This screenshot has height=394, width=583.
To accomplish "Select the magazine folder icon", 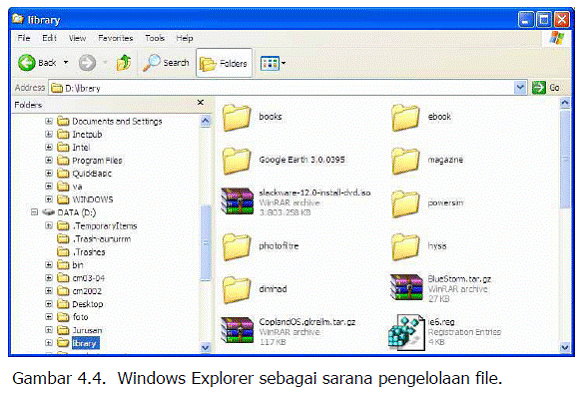I will click(405, 160).
